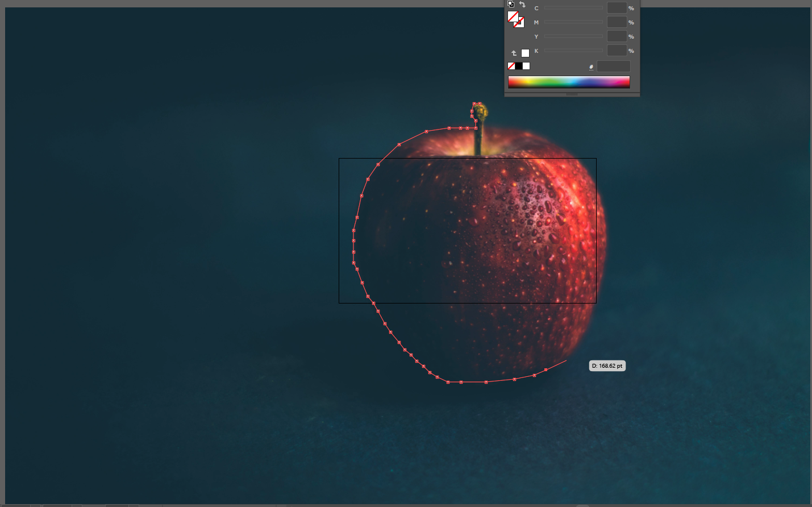Choose the black swatch in the Color panel

[518, 66]
